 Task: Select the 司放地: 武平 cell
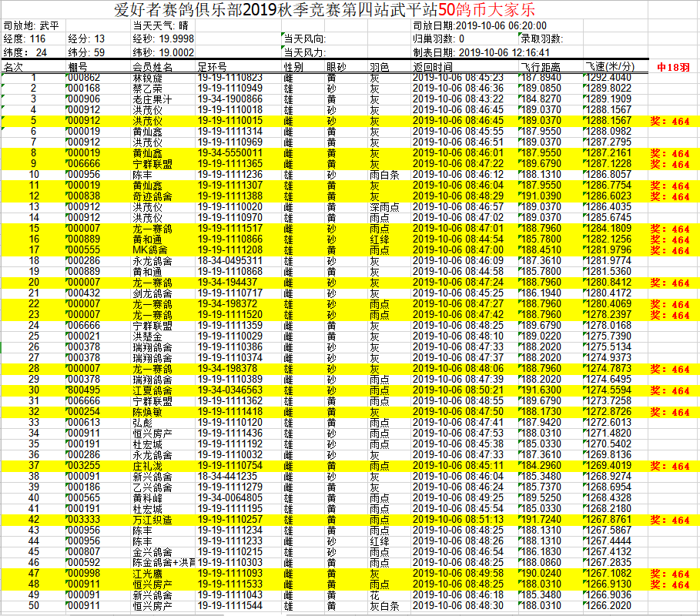[x=32, y=26]
